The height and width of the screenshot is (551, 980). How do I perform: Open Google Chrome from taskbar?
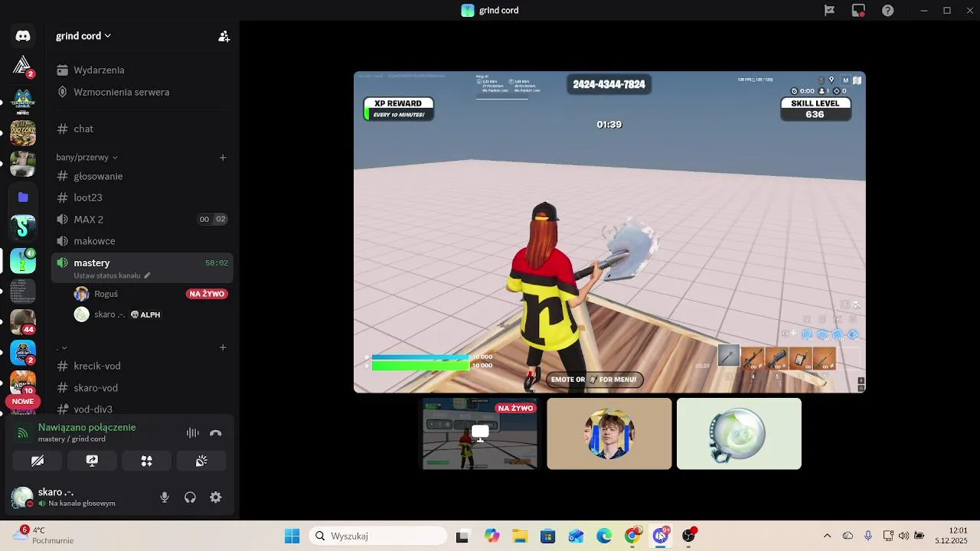632,536
